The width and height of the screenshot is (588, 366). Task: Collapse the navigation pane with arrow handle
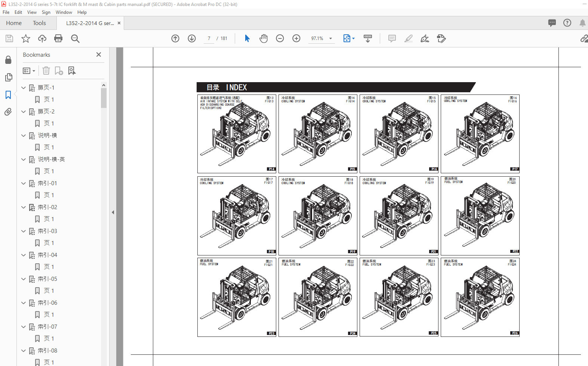tap(113, 212)
